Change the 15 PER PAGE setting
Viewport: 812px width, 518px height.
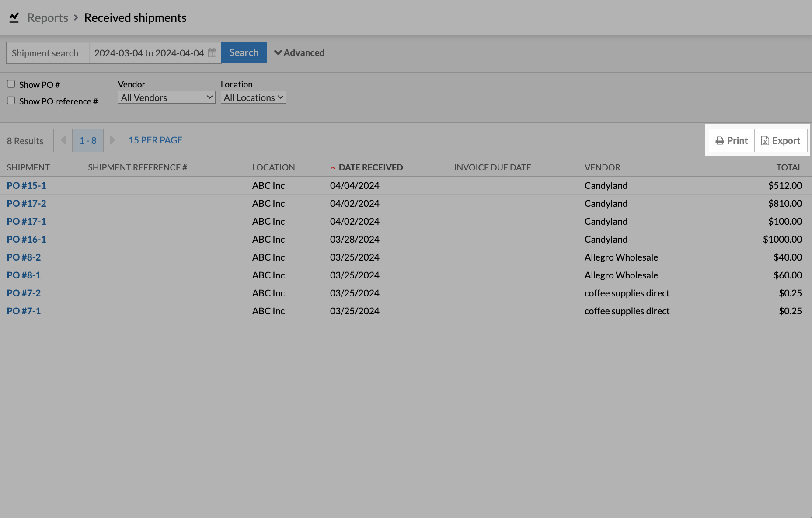pyautogui.click(x=155, y=140)
